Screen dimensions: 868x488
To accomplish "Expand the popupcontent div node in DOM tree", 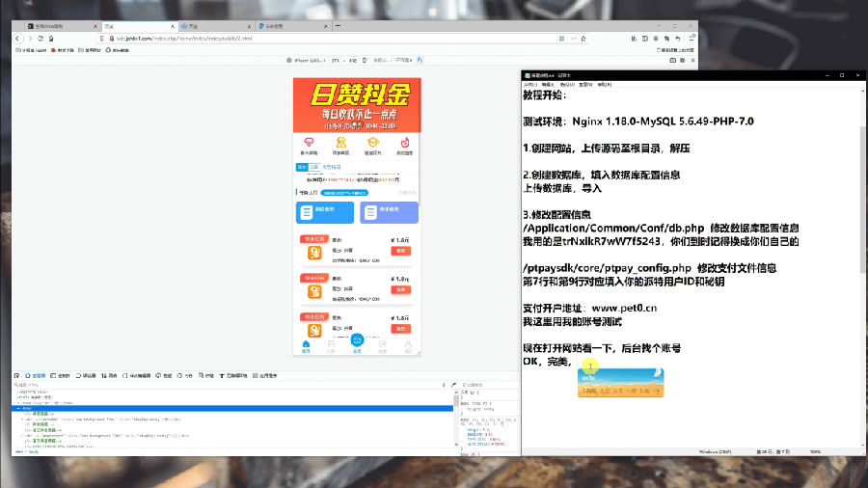I will [23, 435].
